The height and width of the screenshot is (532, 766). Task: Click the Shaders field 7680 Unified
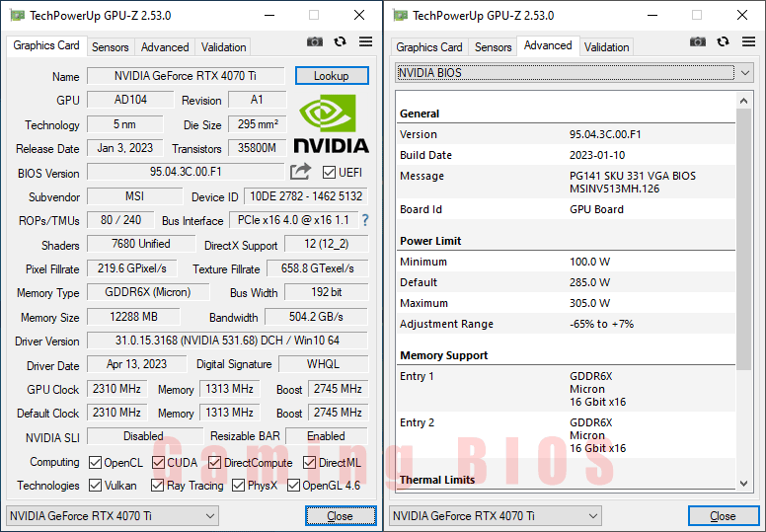tap(141, 244)
